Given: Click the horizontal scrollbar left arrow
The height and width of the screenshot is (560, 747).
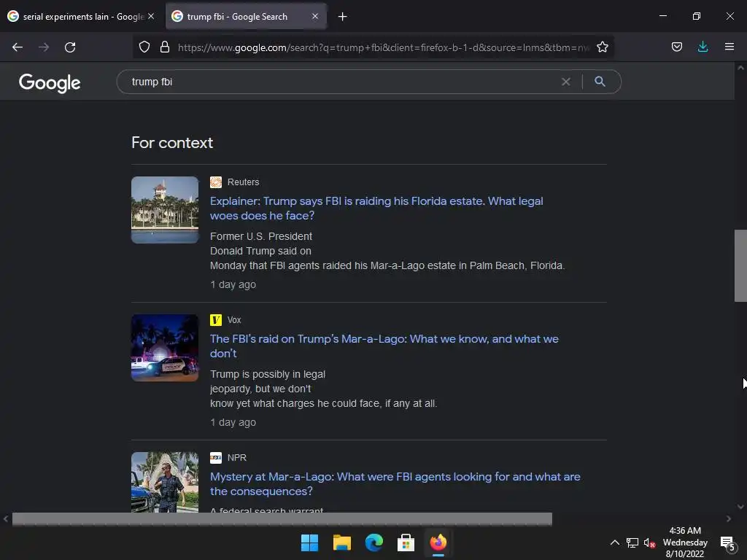Looking at the screenshot, I should 6,519.
